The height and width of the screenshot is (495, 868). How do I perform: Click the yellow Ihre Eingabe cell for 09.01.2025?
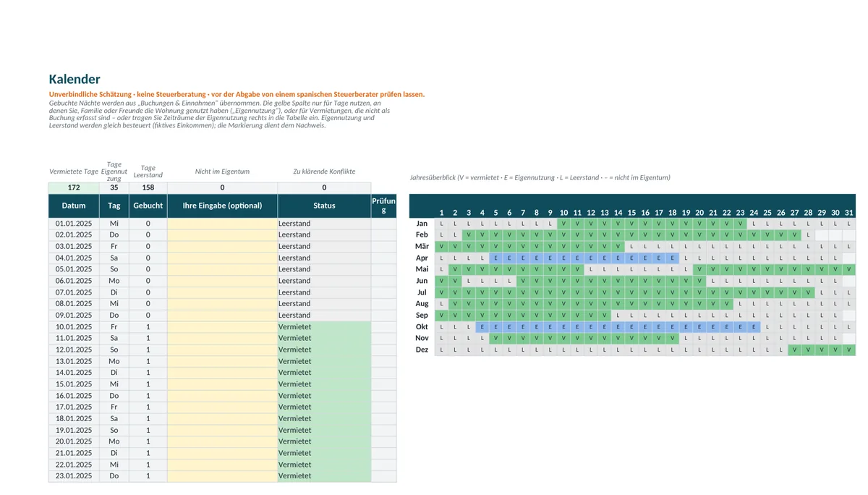click(222, 315)
